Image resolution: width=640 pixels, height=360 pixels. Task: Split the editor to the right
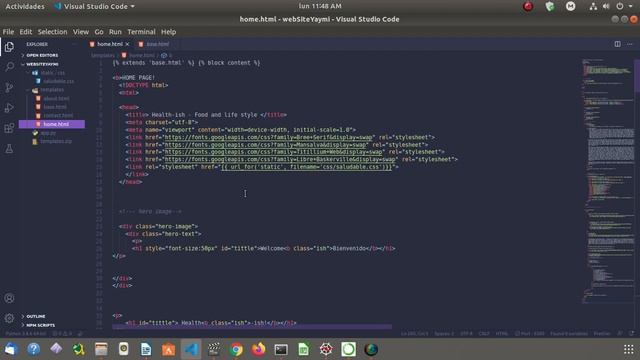(618, 44)
